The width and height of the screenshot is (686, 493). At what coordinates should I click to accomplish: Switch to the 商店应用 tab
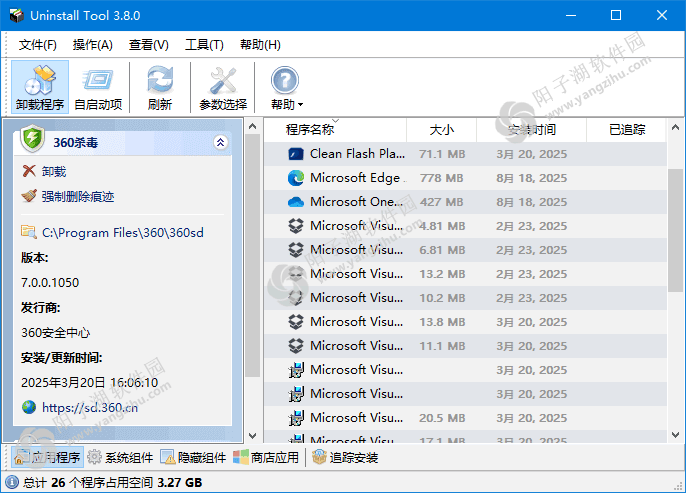tap(266, 458)
